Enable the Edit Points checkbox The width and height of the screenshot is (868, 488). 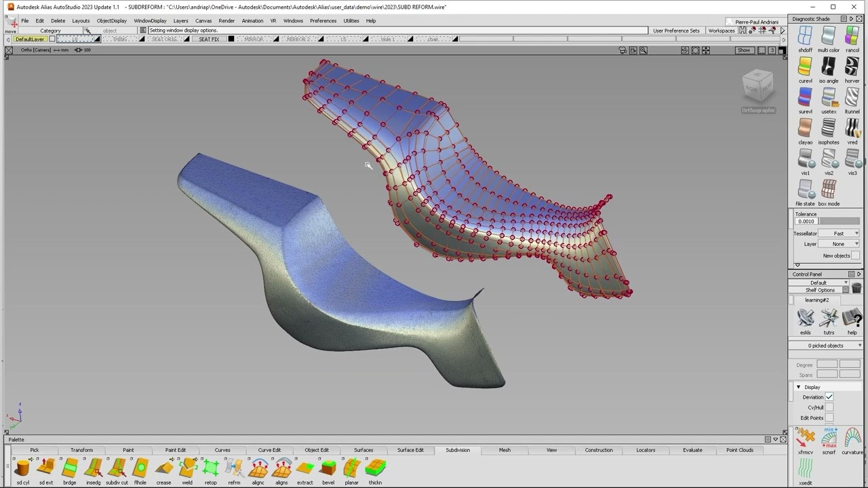click(829, 418)
